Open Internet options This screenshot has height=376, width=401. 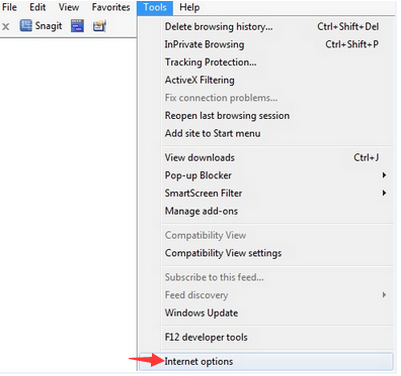point(266,362)
